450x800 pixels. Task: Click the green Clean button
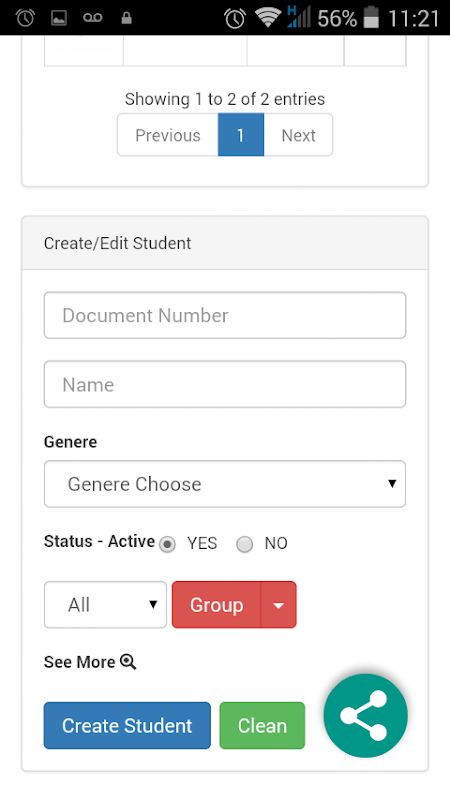[x=262, y=726]
